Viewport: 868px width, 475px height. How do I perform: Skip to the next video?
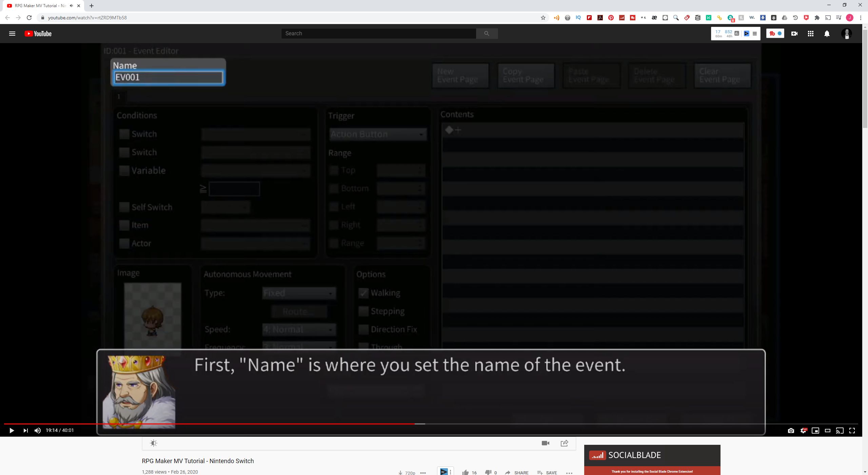(25, 431)
